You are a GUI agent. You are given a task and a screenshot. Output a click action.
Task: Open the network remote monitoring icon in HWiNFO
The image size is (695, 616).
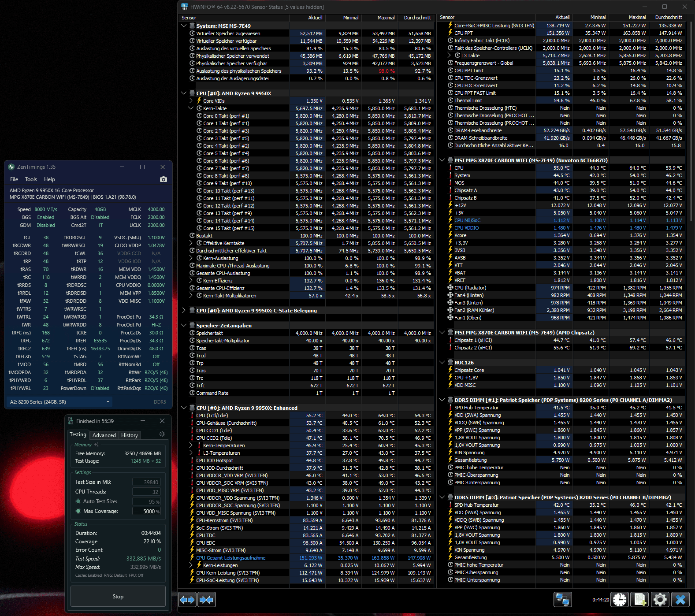pyautogui.click(x=562, y=600)
